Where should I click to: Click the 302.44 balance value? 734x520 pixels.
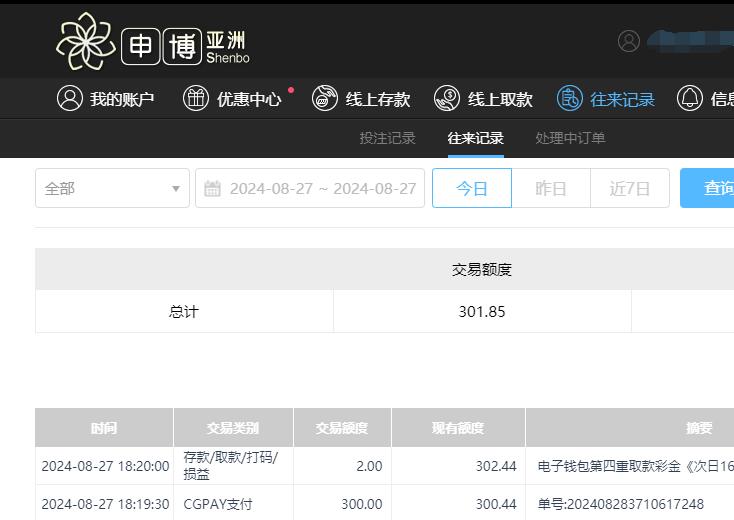tap(496, 466)
